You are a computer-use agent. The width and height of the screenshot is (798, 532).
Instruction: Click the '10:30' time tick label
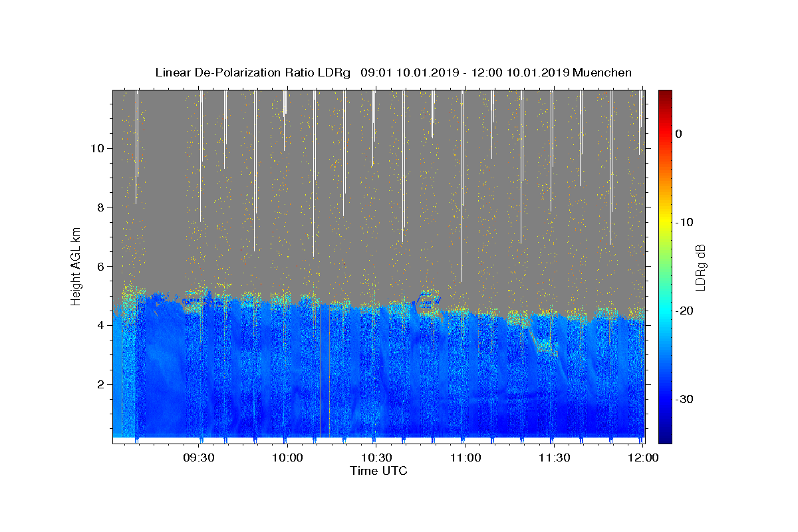(x=376, y=458)
